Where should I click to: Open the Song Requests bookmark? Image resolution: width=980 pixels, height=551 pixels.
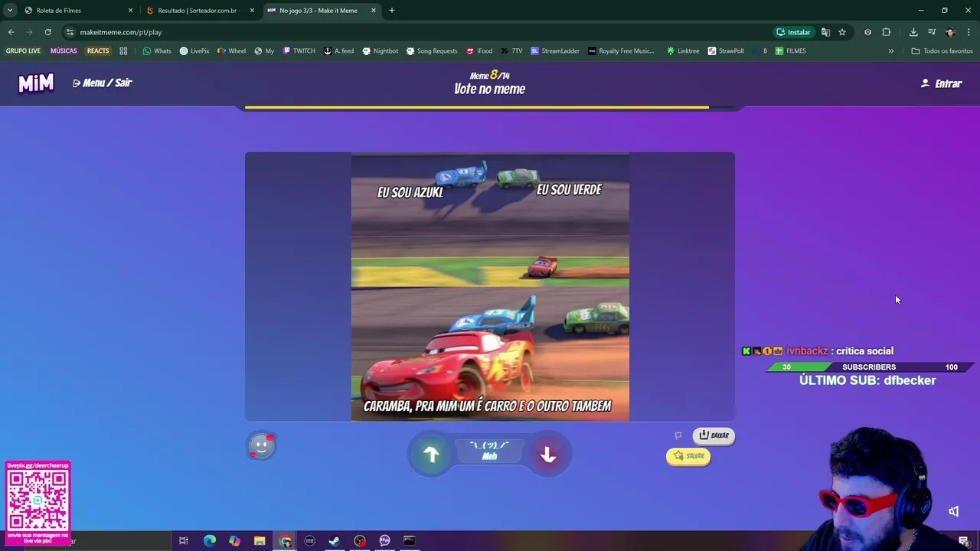coord(431,51)
